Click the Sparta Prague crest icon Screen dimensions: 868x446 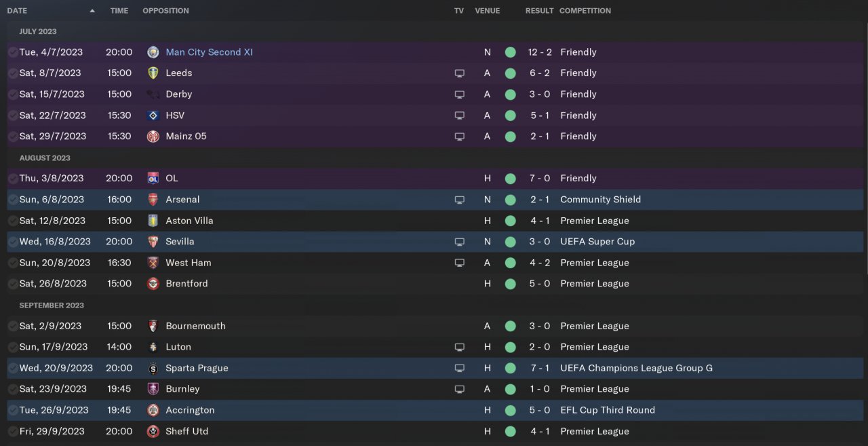coord(153,368)
